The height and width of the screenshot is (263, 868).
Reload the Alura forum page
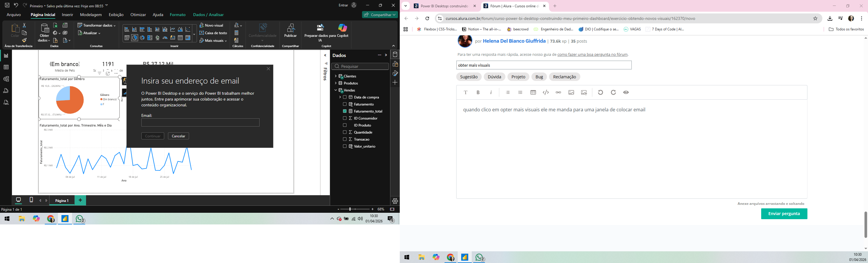pyautogui.click(x=427, y=18)
